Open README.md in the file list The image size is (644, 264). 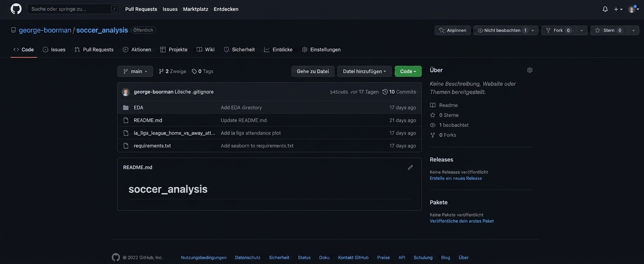[148, 120]
